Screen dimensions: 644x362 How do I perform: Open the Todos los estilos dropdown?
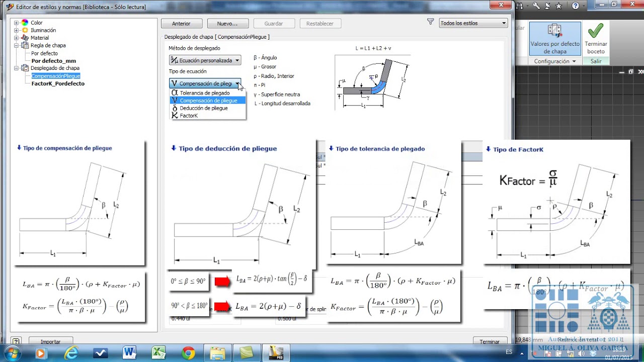point(473,23)
